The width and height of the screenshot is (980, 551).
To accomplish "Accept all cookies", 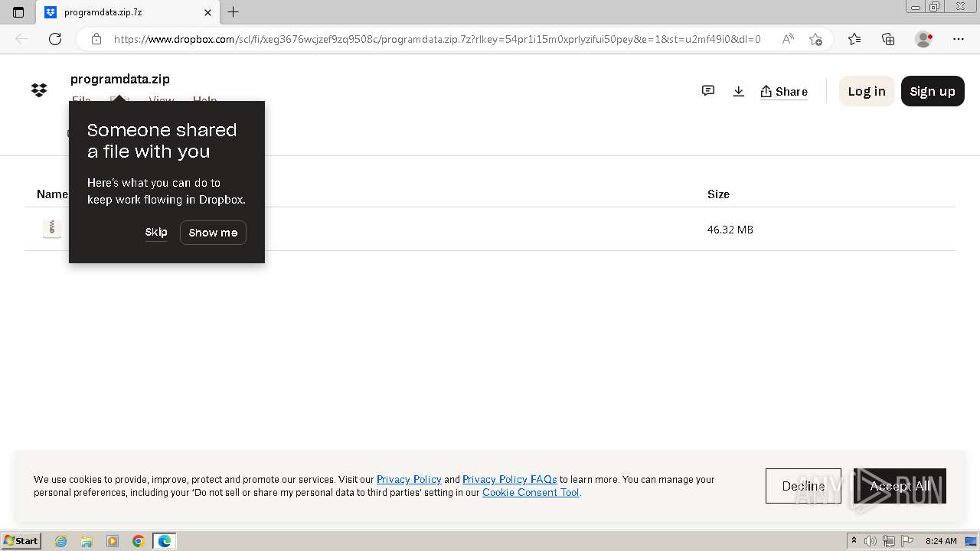I will click(x=900, y=486).
